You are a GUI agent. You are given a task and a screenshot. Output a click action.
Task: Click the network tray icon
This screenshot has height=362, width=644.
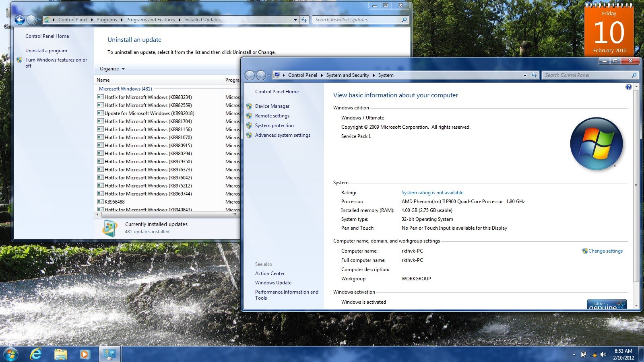coord(594,354)
